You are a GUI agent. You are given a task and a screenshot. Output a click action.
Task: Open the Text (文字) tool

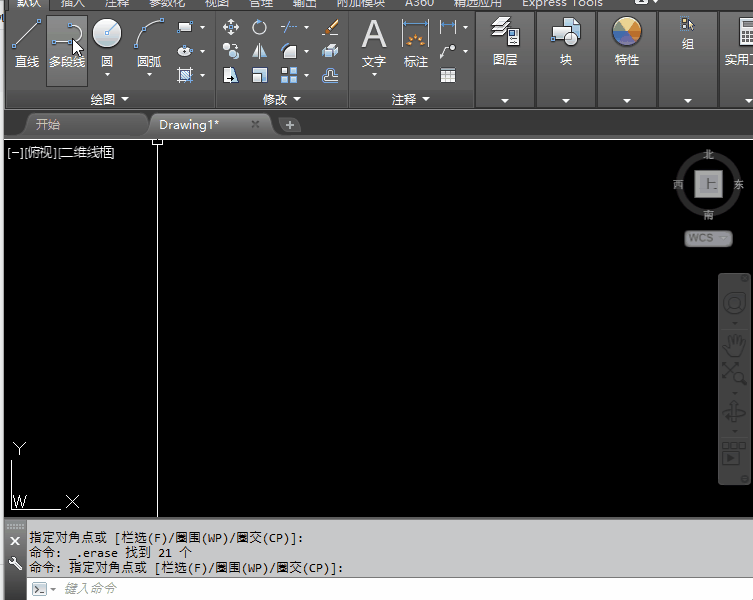[373, 44]
